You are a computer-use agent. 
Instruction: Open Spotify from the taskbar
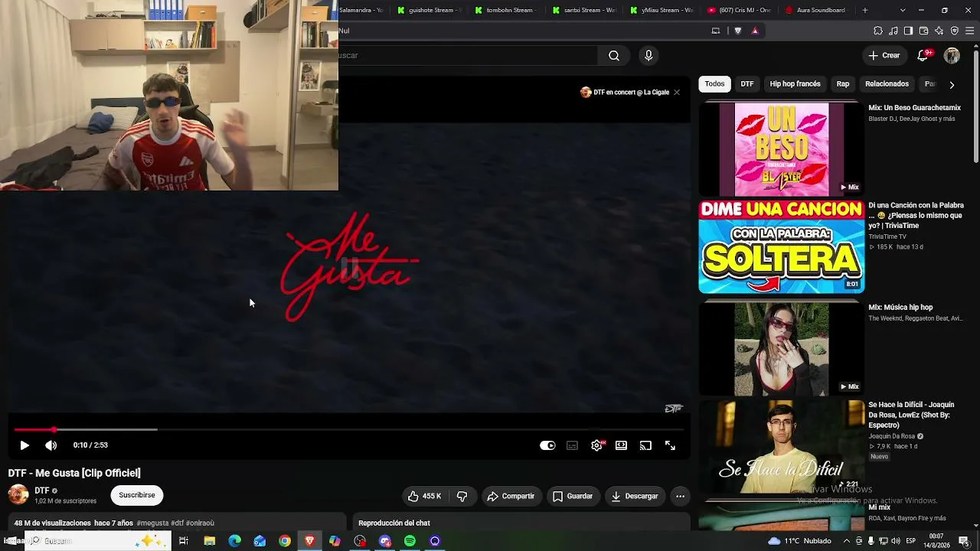(x=410, y=541)
